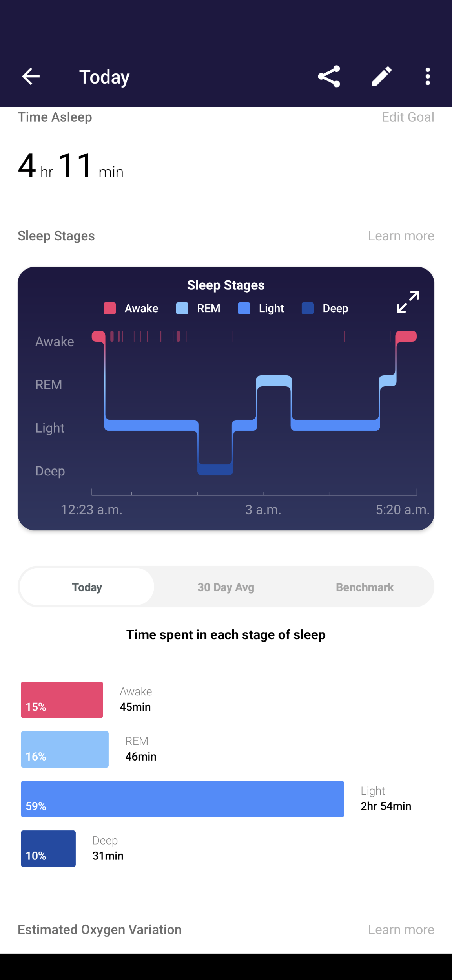
Task: Tap the 10% Deep sleep bar
Action: [48, 848]
